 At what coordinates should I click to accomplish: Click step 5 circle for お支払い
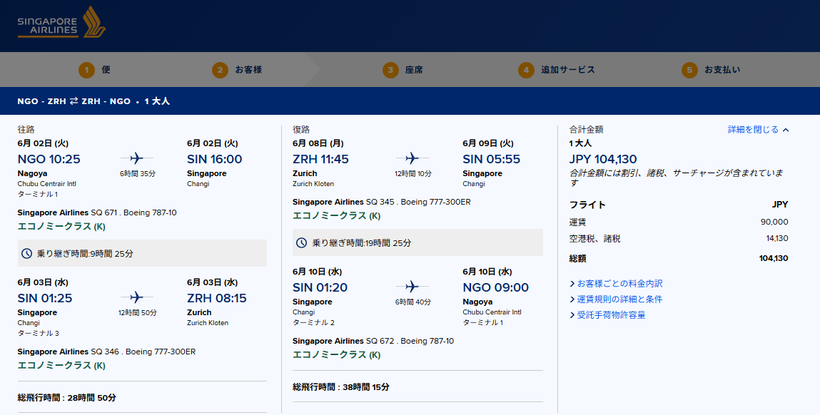pyautogui.click(x=690, y=70)
